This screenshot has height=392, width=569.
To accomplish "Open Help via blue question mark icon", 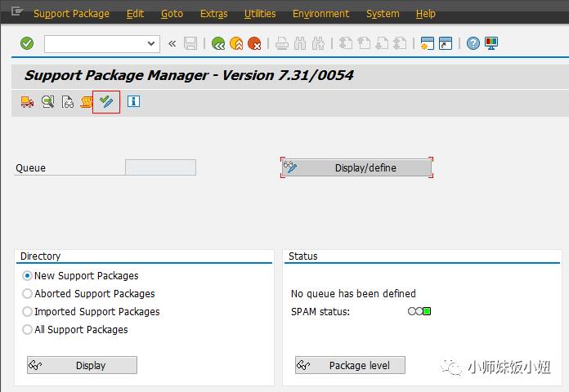I will point(473,43).
